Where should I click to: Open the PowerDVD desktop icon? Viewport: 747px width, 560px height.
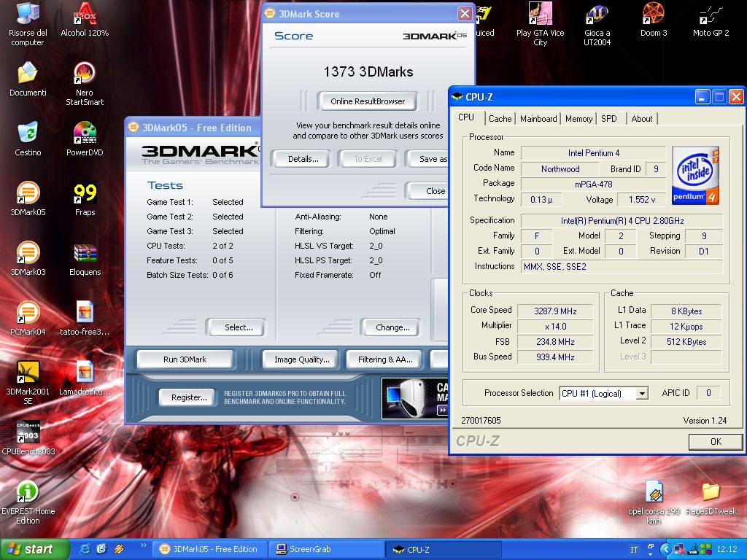[x=85, y=134]
